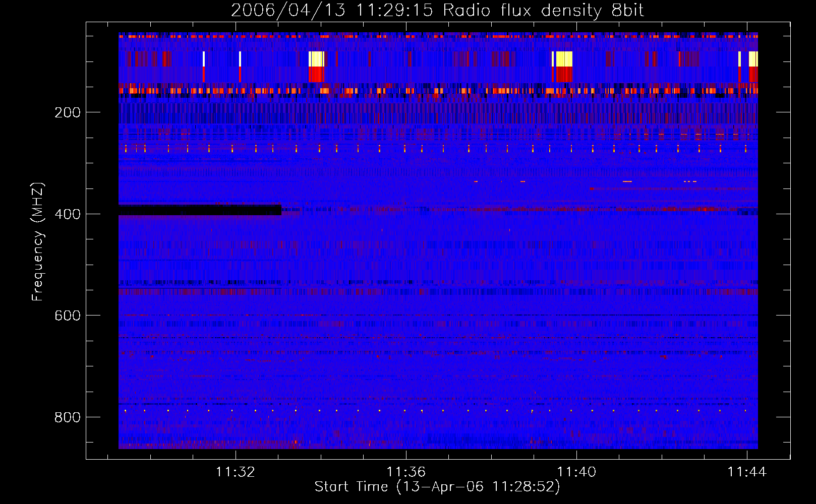Click the 200 frequency tick label
The width and height of the screenshot is (816, 504).
point(68,112)
